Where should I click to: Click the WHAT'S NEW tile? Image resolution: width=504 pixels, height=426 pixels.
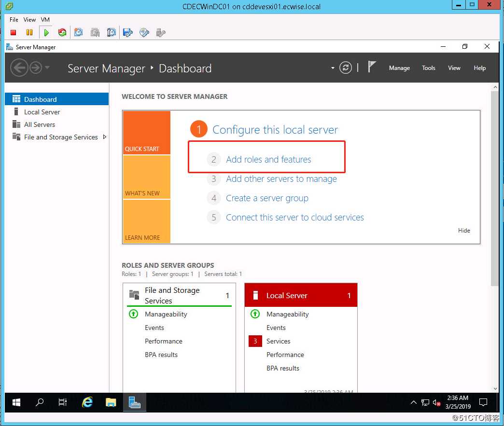147,177
